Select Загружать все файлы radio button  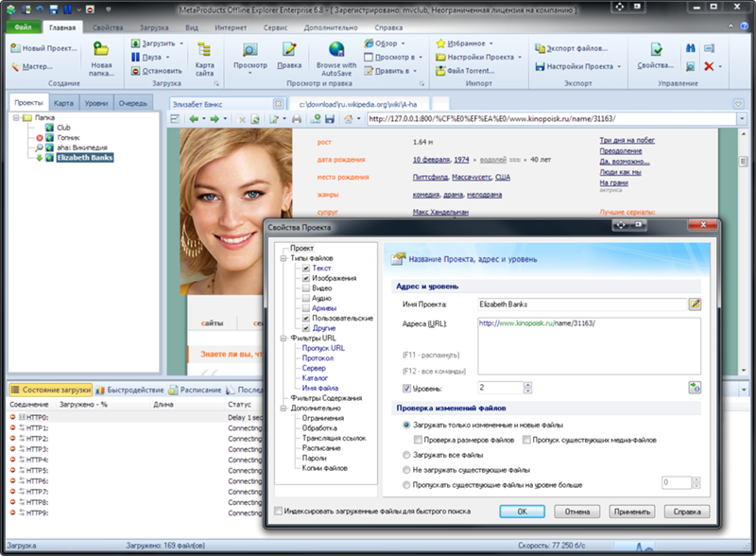(x=406, y=455)
